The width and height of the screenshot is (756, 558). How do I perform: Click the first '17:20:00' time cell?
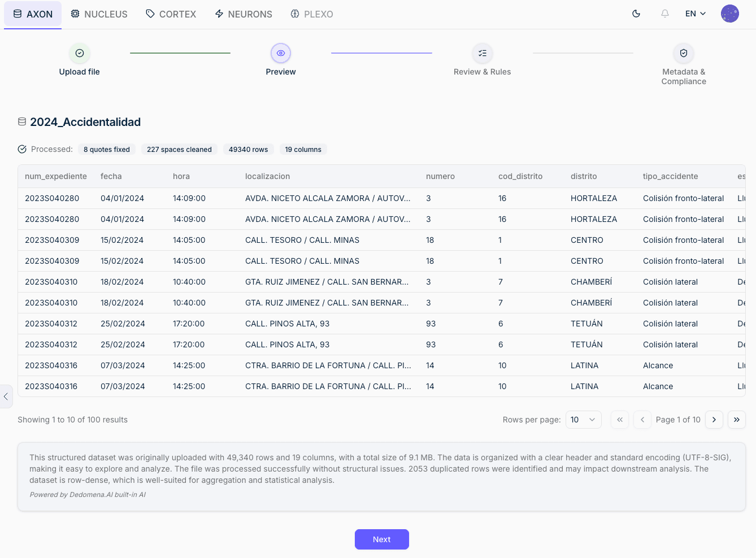pyautogui.click(x=189, y=324)
